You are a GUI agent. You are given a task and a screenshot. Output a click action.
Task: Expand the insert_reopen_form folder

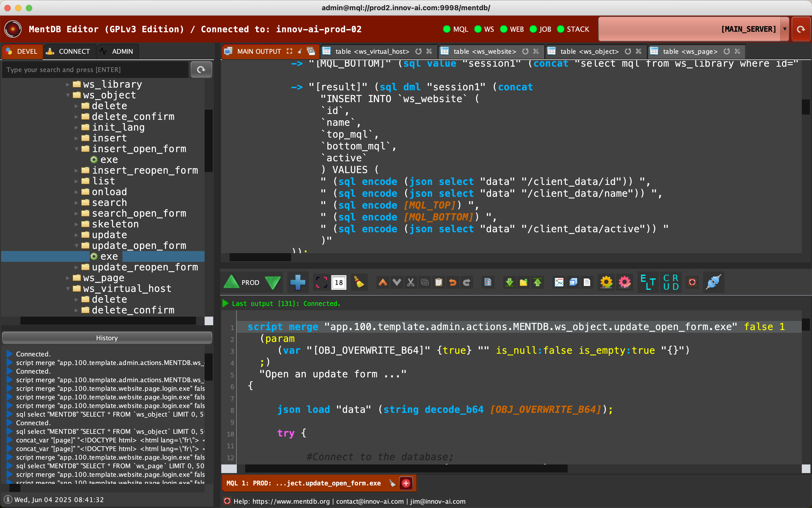77,170
